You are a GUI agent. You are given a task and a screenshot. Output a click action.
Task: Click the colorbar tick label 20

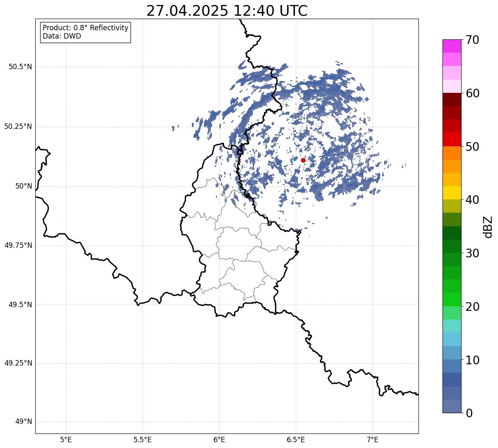pyautogui.click(x=472, y=307)
